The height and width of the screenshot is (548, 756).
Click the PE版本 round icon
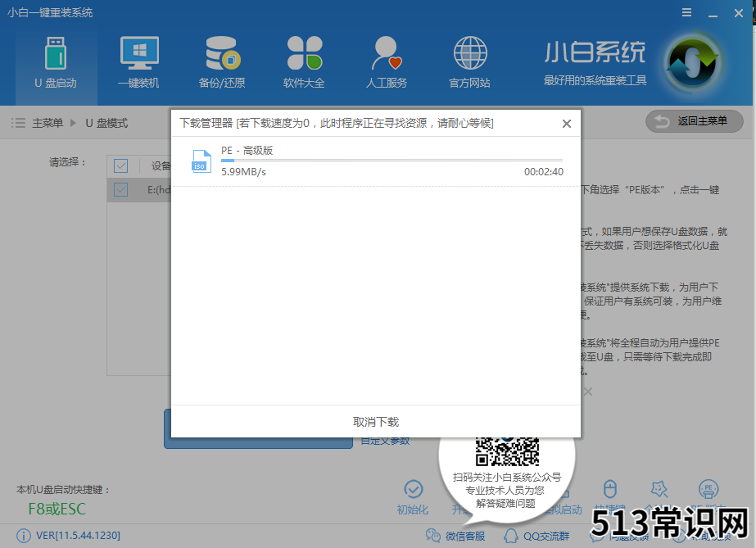coord(708,489)
